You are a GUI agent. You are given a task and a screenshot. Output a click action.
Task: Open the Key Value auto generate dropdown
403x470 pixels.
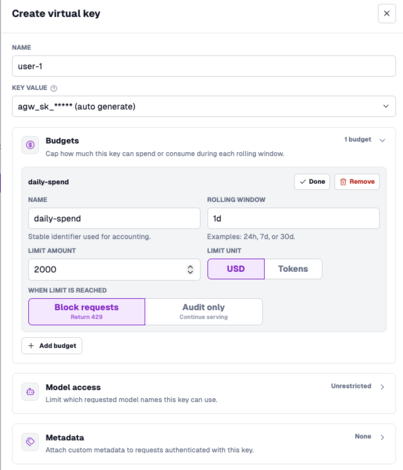(204, 107)
